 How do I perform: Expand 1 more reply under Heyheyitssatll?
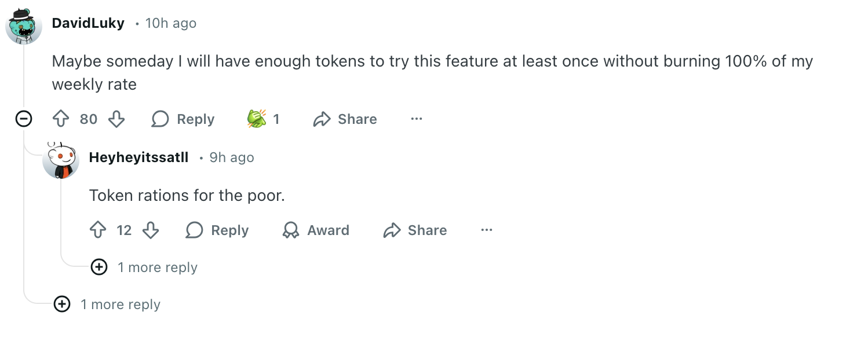(x=100, y=267)
